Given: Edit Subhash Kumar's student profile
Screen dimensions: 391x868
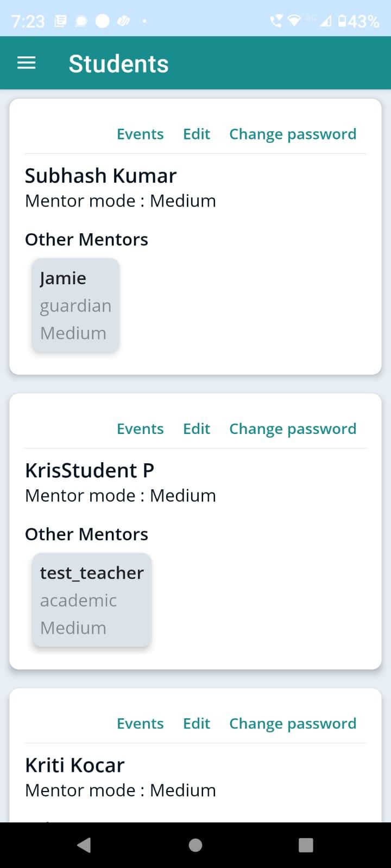Looking at the screenshot, I should [197, 134].
